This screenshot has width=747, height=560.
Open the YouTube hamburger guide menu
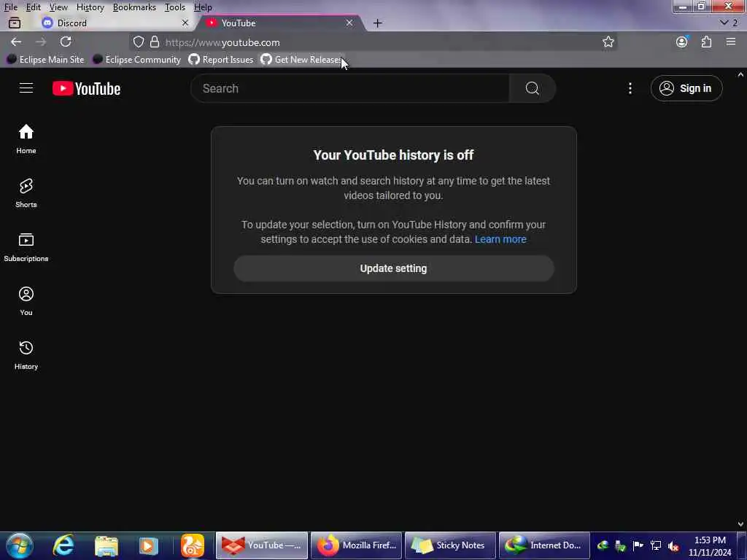[26, 88]
